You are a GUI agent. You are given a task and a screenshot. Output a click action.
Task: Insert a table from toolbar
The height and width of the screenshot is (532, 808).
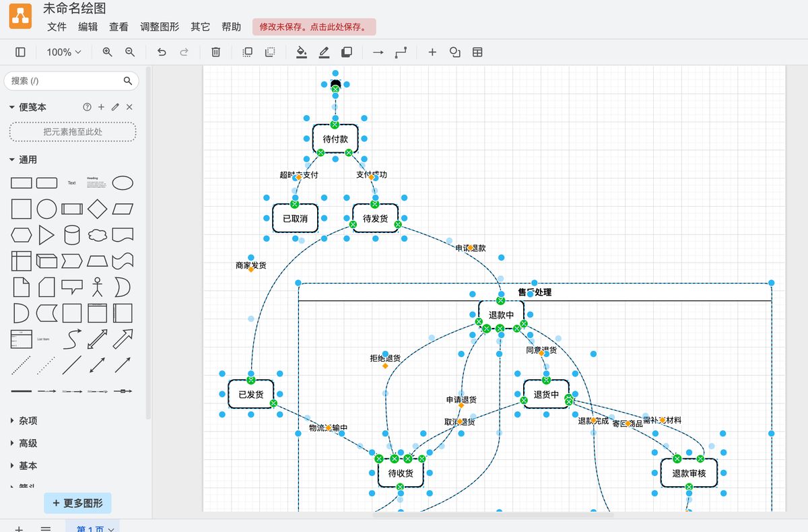coord(477,52)
